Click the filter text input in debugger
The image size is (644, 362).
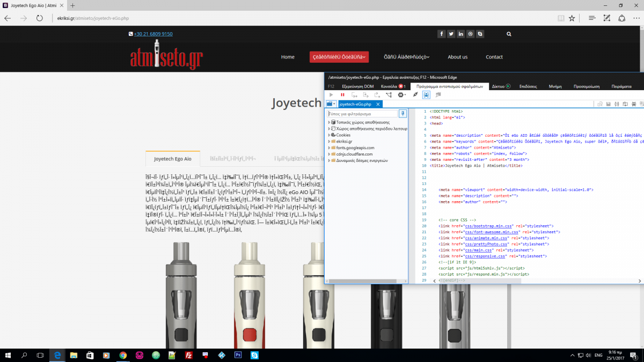tap(362, 114)
